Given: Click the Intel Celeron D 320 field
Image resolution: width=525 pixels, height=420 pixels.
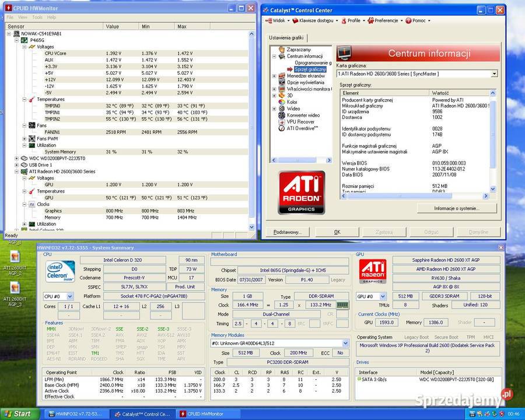Looking at the screenshot, I should coord(123,260).
